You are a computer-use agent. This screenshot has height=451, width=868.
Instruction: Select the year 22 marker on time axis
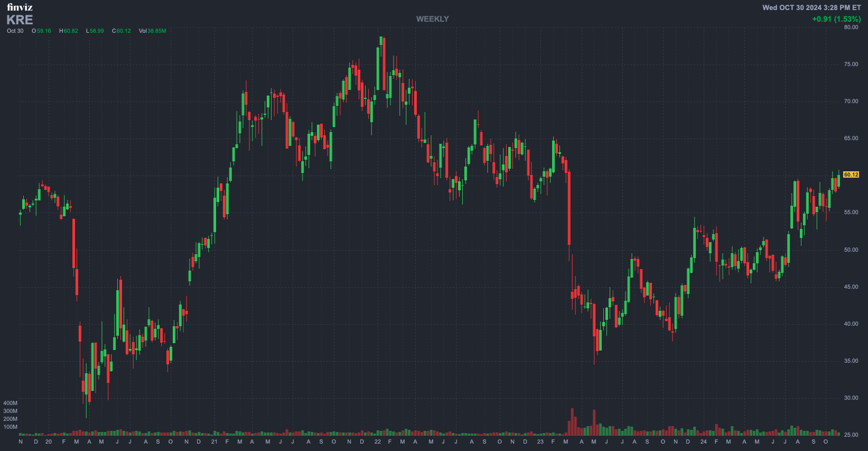coord(377,441)
